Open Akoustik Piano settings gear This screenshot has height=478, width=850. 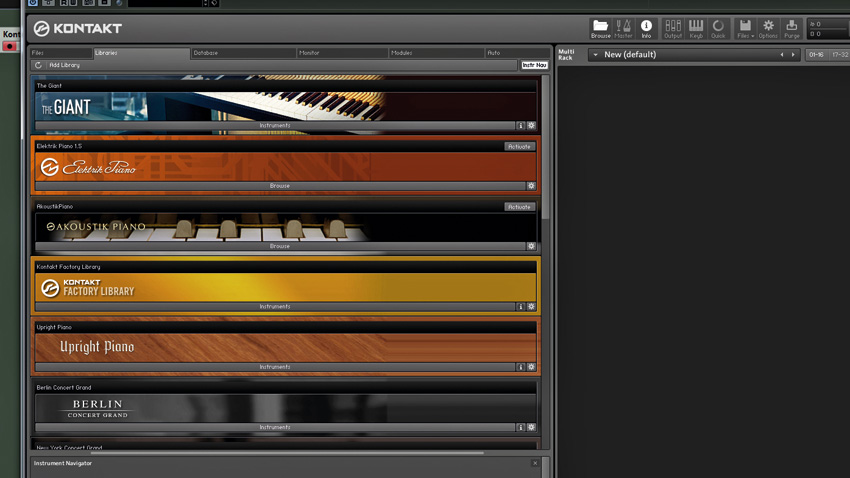click(531, 246)
